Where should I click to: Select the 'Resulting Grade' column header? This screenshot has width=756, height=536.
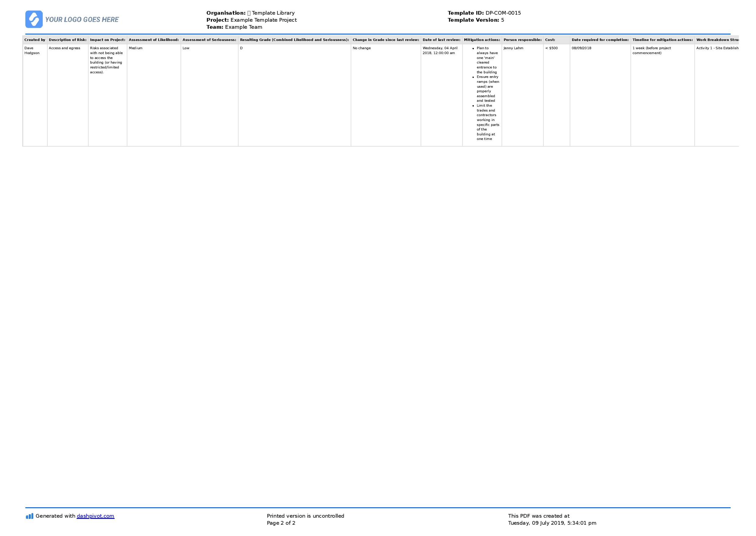294,40
